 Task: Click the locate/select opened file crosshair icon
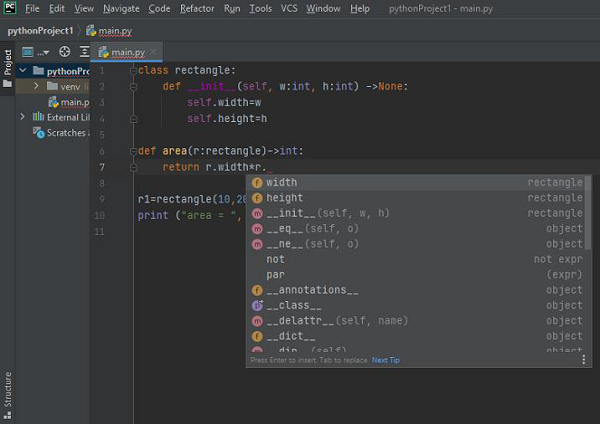65,51
